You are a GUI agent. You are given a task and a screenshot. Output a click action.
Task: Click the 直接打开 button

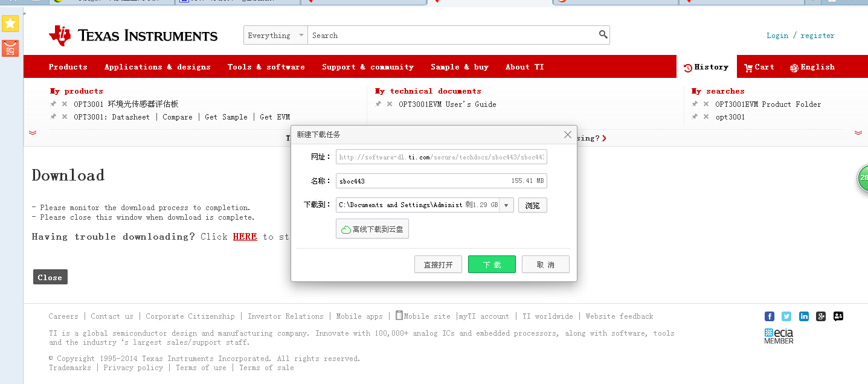[x=438, y=264]
